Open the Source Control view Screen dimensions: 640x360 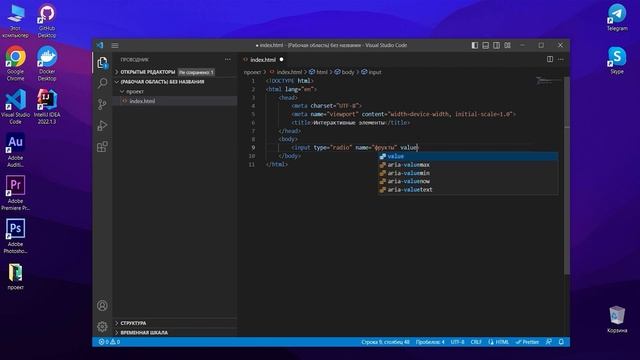[x=102, y=104]
